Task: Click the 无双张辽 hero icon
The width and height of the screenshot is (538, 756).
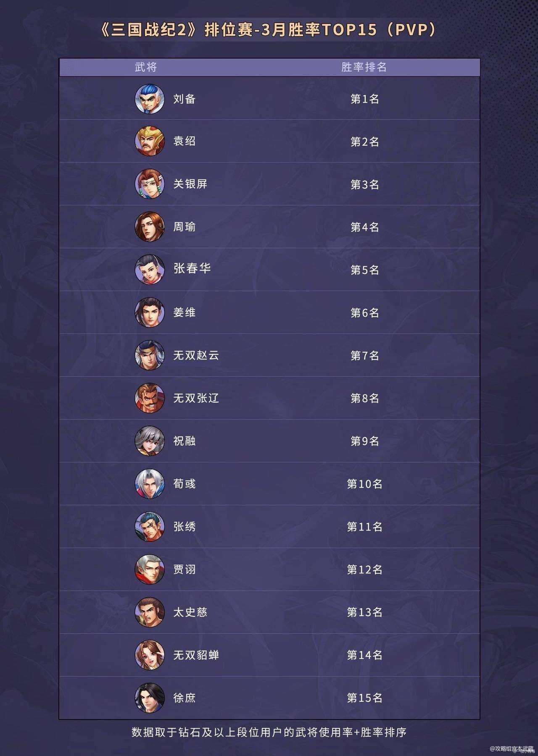Action: click(150, 398)
